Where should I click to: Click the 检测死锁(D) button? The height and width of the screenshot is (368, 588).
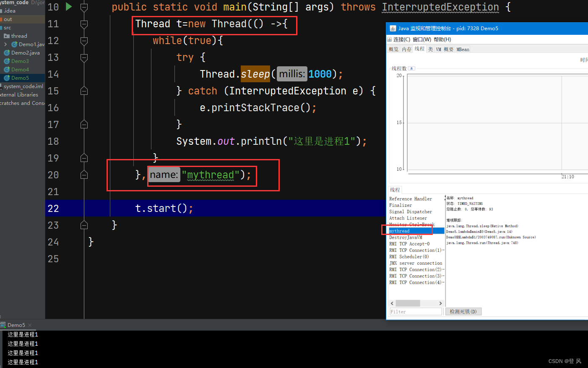[x=463, y=311]
